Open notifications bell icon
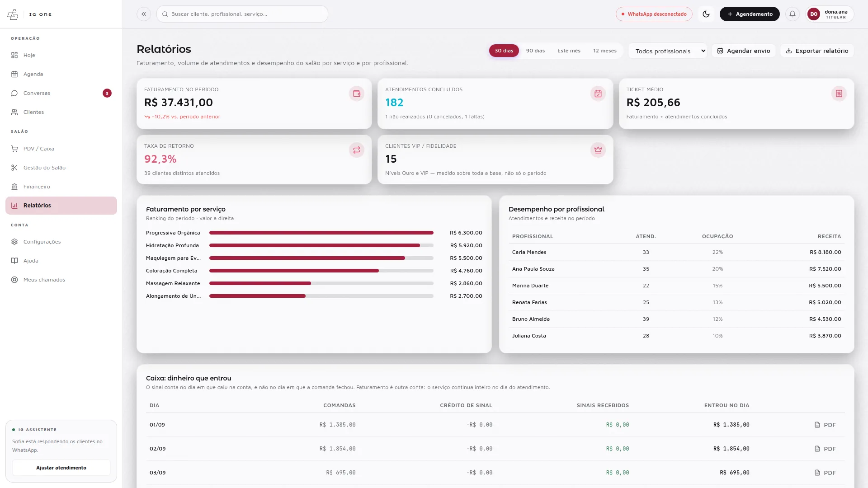868x488 pixels. (x=793, y=14)
